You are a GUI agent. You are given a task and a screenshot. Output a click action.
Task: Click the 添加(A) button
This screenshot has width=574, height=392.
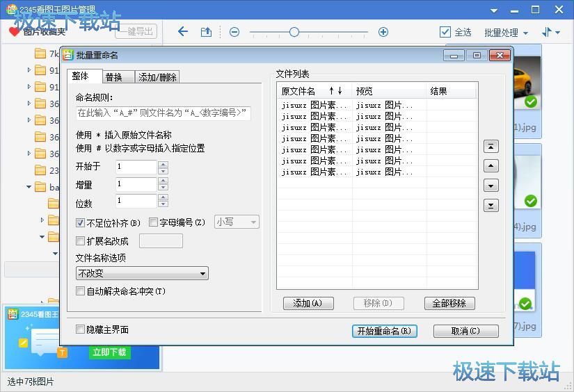pyautogui.click(x=308, y=303)
